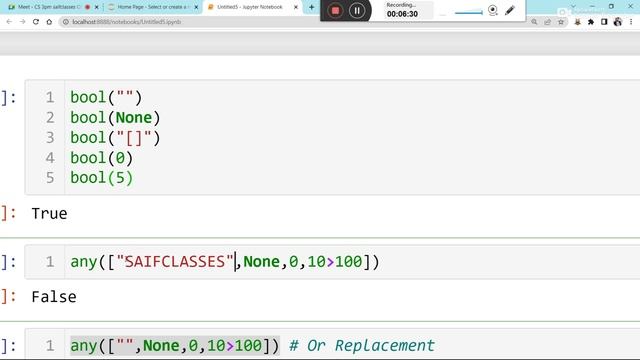This screenshot has width=640, height=360.
Task: Open the pencil annotation tool
Action: pyautogui.click(x=510, y=11)
